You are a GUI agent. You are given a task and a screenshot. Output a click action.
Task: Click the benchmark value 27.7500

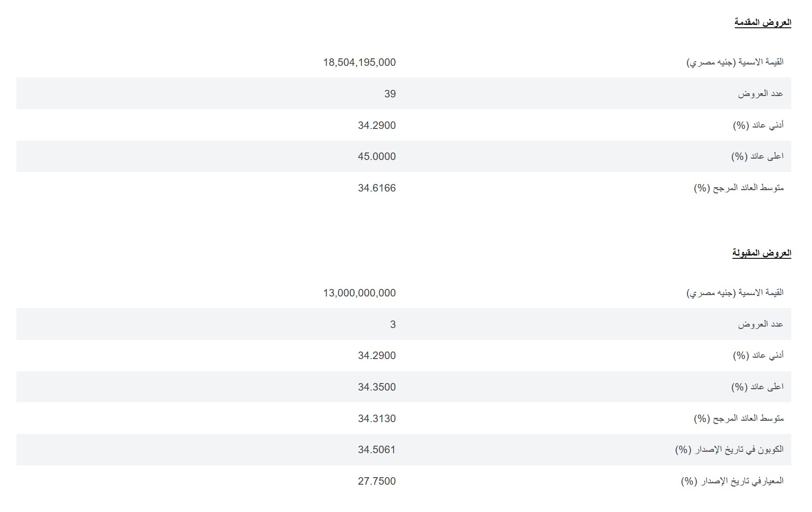pyautogui.click(x=377, y=481)
